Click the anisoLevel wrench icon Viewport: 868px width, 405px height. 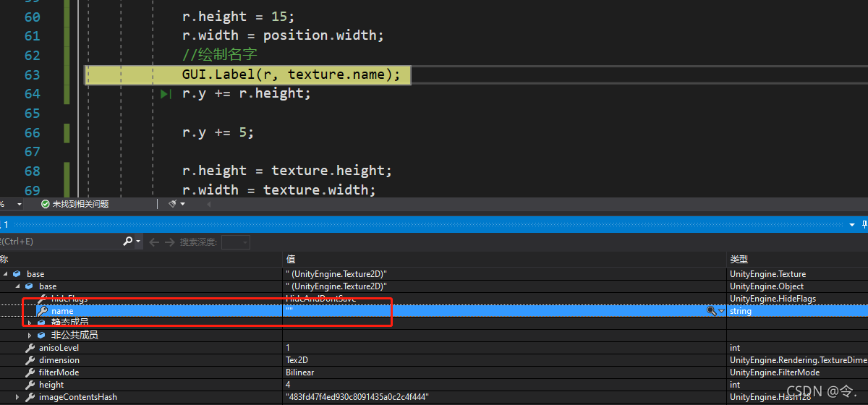click(30, 348)
